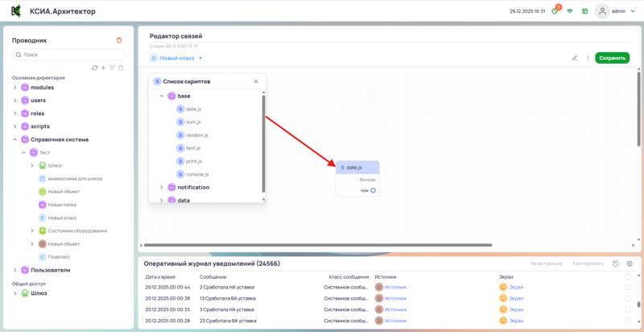Image resolution: width=644 pixels, height=332 pixels.
Task: Click the Шлюз icon under Общий доступ
Action: point(25,293)
